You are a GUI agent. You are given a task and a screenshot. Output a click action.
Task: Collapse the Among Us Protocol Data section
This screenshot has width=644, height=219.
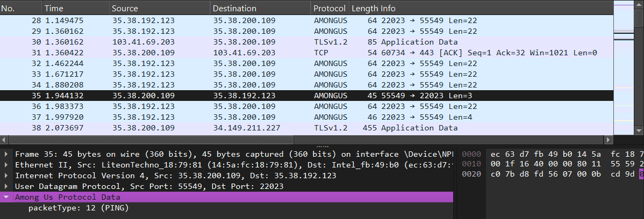click(6, 197)
